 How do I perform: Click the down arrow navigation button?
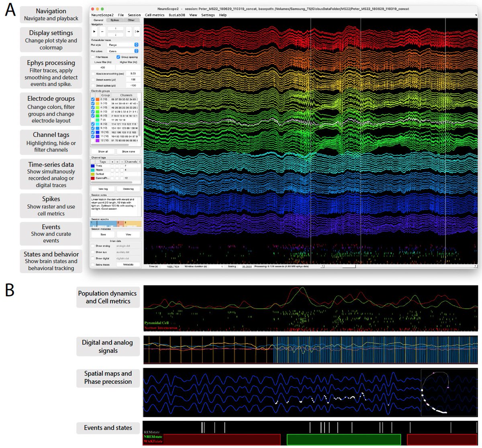(x=115, y=35)
